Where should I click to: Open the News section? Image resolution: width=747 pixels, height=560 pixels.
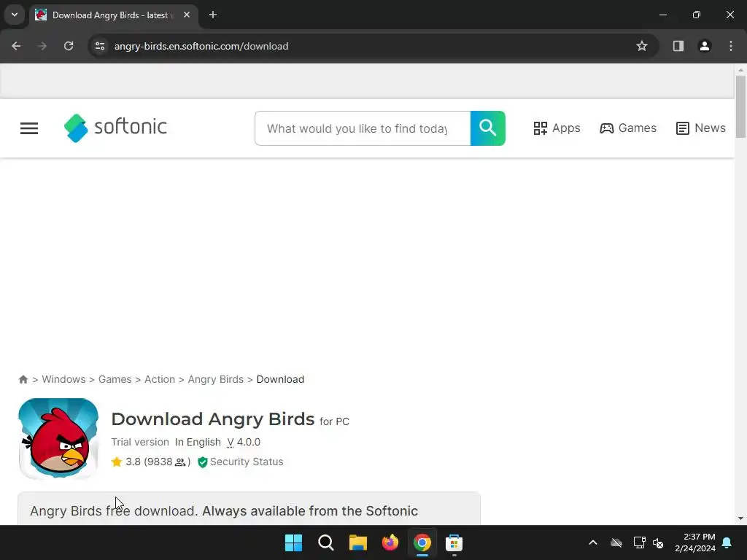point(700,128)
